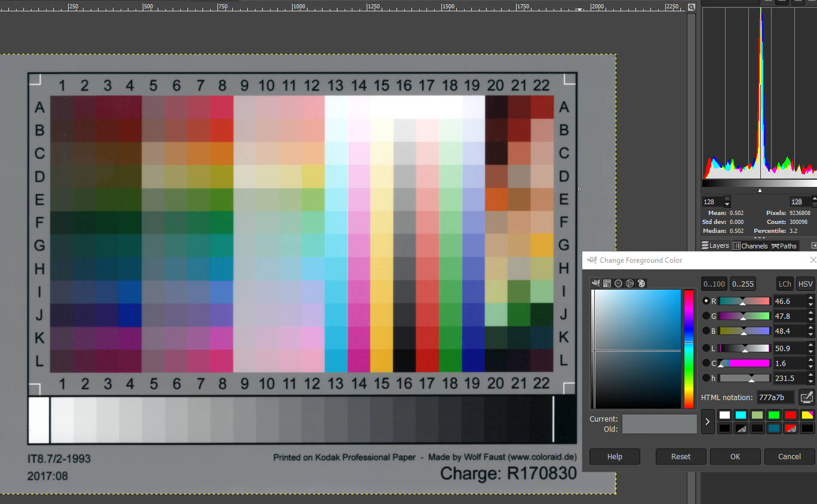Viewport: 817px width, 504px height.
Task: Select the red swatch from color history
Action: 789,414
